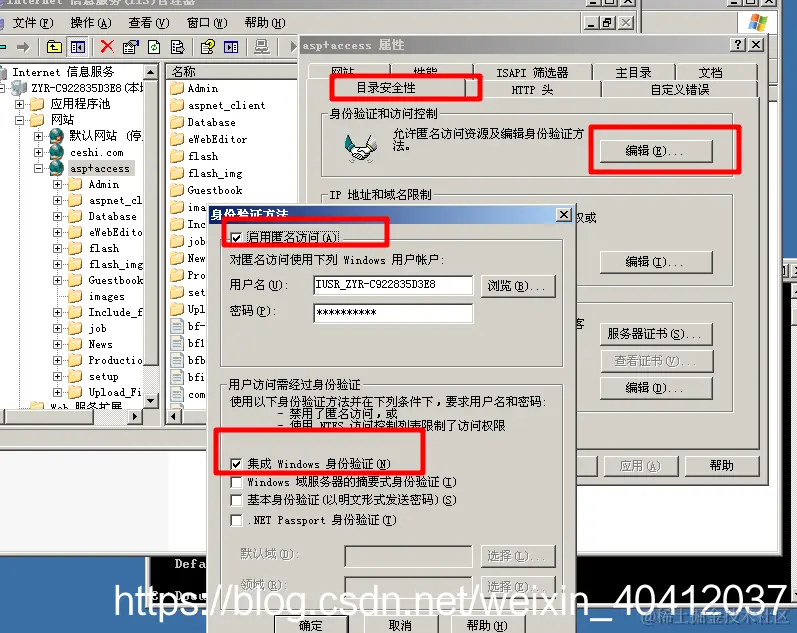Select the asp+access site in tree
The height and width of the screenshot is (633, 797).
click(x=100, y=168)
